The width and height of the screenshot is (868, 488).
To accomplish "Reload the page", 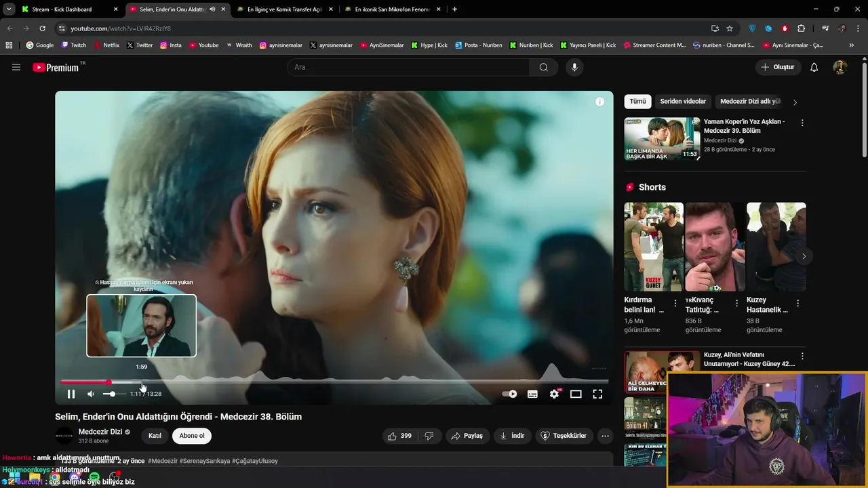I will (42, 28).
